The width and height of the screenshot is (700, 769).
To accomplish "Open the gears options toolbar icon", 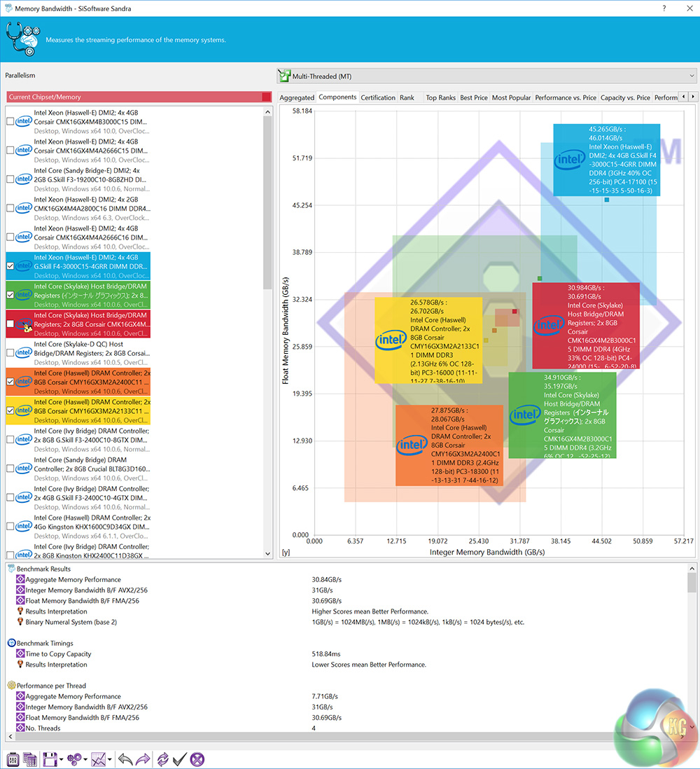I will point(74,760).
